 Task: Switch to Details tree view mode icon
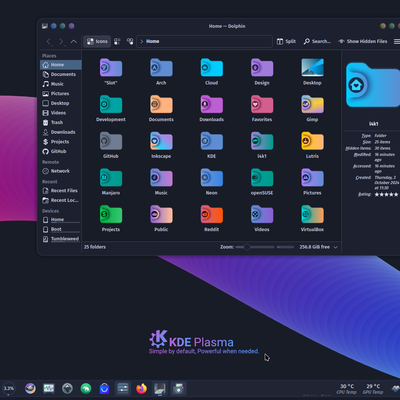tap(130, 41)
